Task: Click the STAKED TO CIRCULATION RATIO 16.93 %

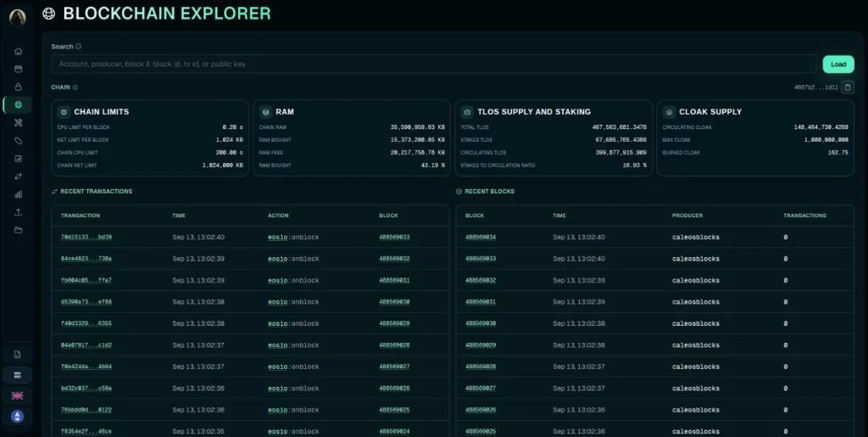Action: coord(634,165)
